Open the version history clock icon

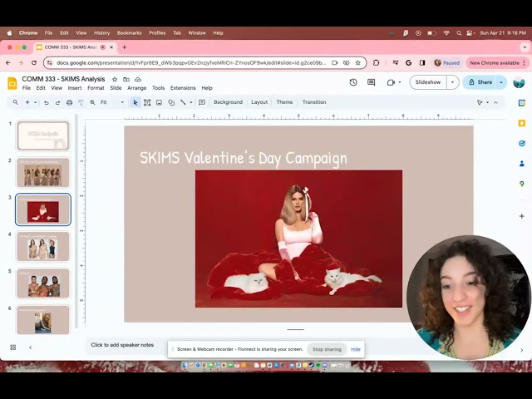(353, 82)
